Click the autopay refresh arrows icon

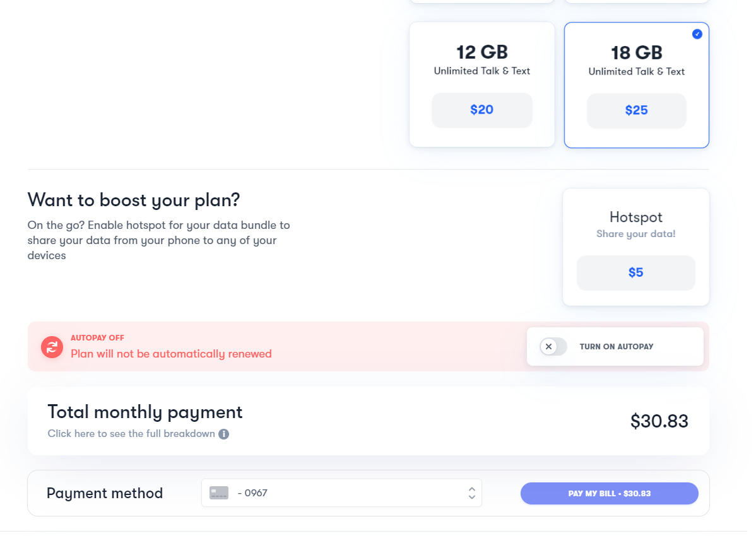(x=52, y=347)
